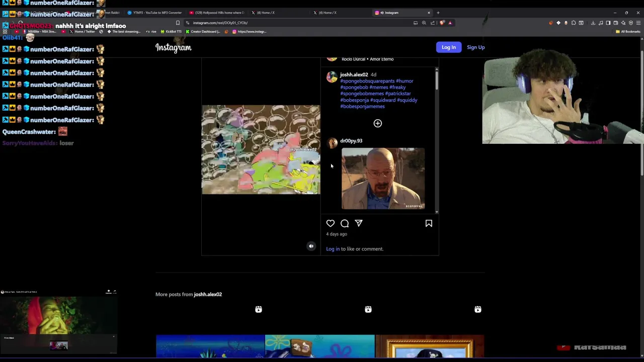Open the #humor hashtag

pos(405,81)
